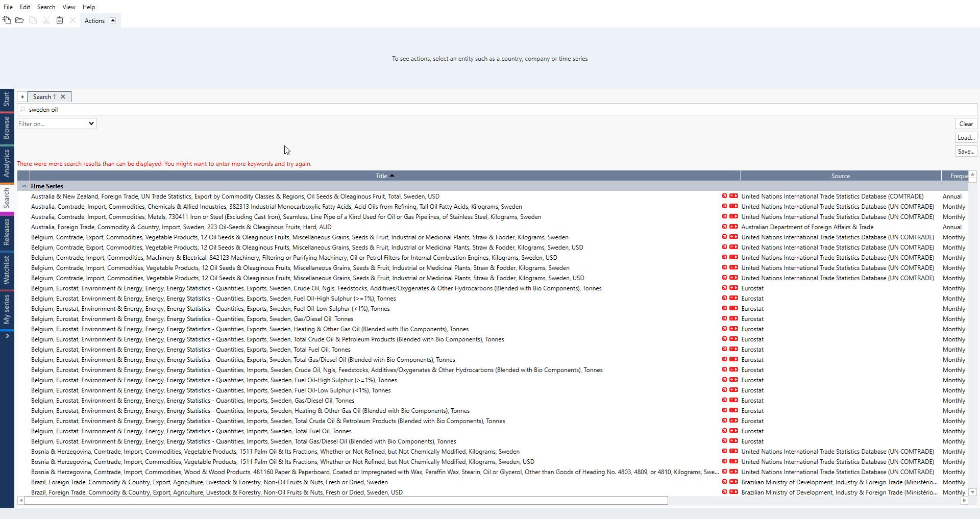Click red arrow icon on Exports Total Fuel Oil row

tap(724, 349)
